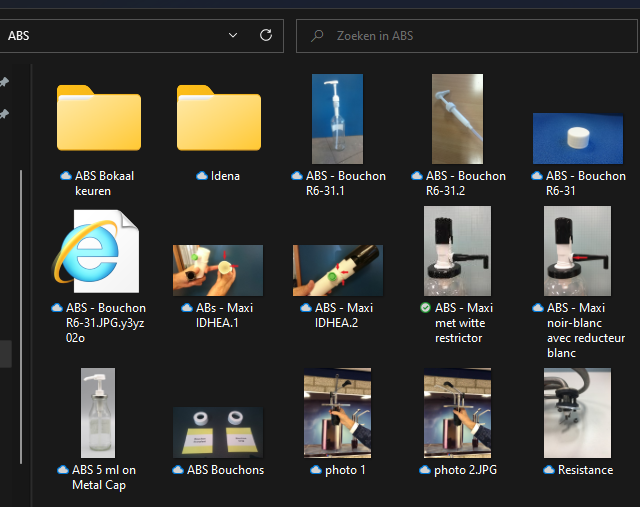The width and height of the screenshot is (640, 507).
Task: Click the photo 2.JPG file name
Action: [465, 470]
